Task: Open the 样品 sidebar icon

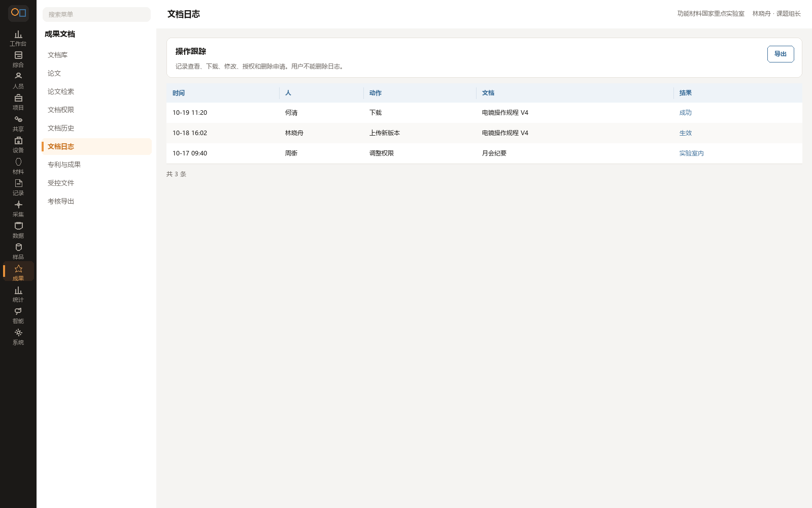Action: pos(18,251)
